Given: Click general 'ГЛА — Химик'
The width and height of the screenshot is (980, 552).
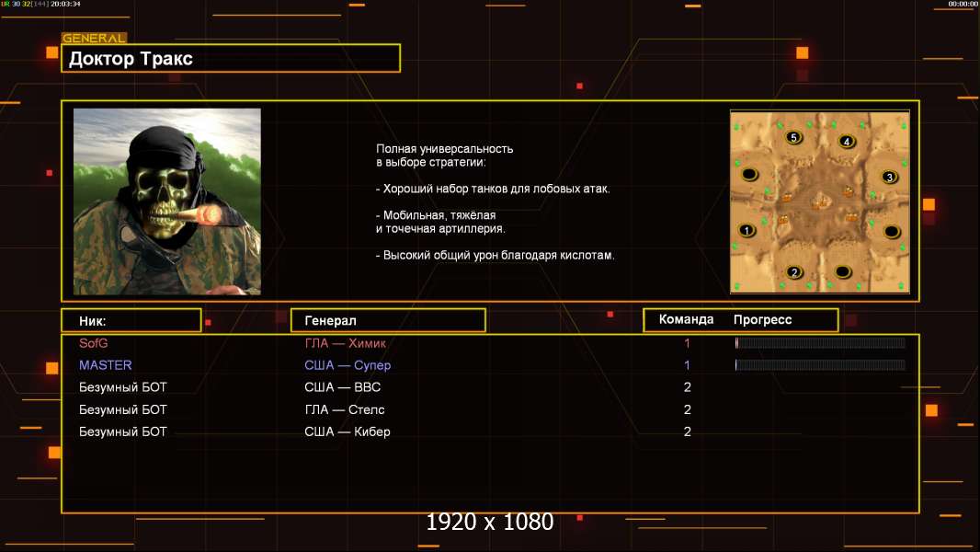Looking at the screenshot, I should point(345,343).
